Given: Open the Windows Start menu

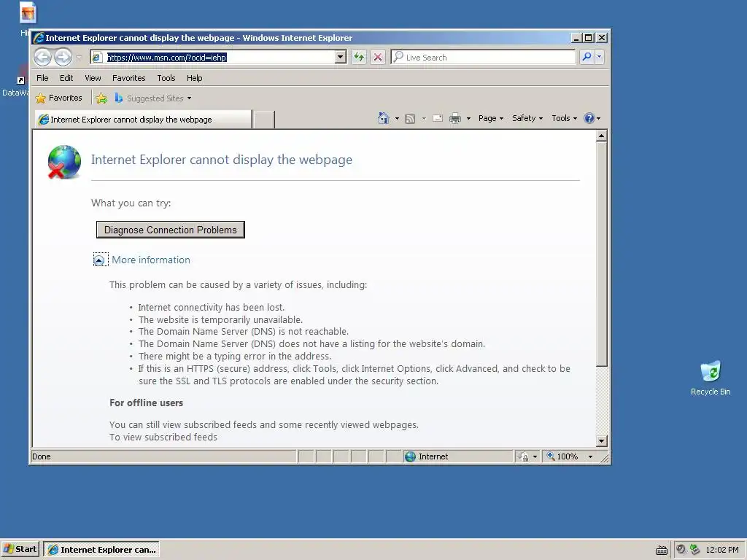Looking at the screenshot, I should click(20, 549).
